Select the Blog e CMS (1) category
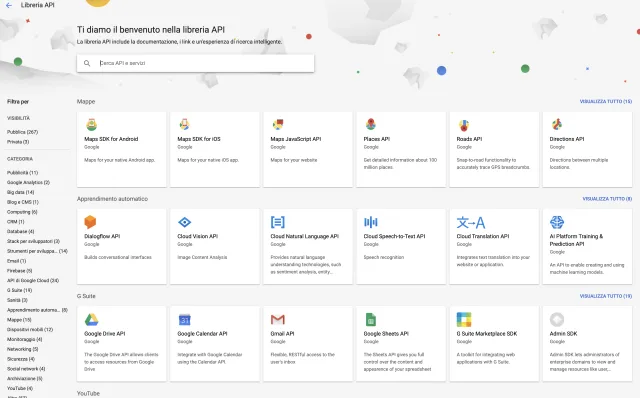The width and height of the screenshot is (640, 398). [23, 202]
